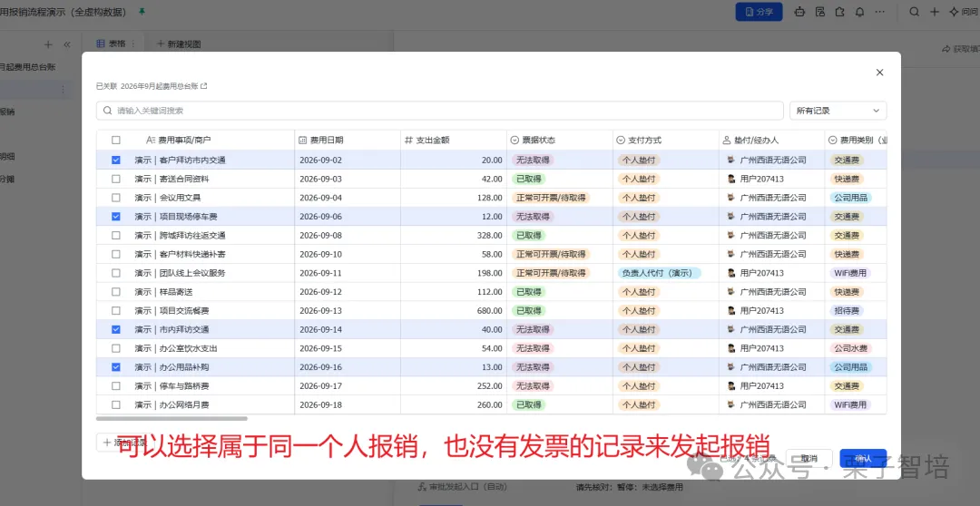This screenshot has height=506, width=980.
Task: Click the plus icon in left sidebar header
Action: pyautogui.click(x=48, y=44)
